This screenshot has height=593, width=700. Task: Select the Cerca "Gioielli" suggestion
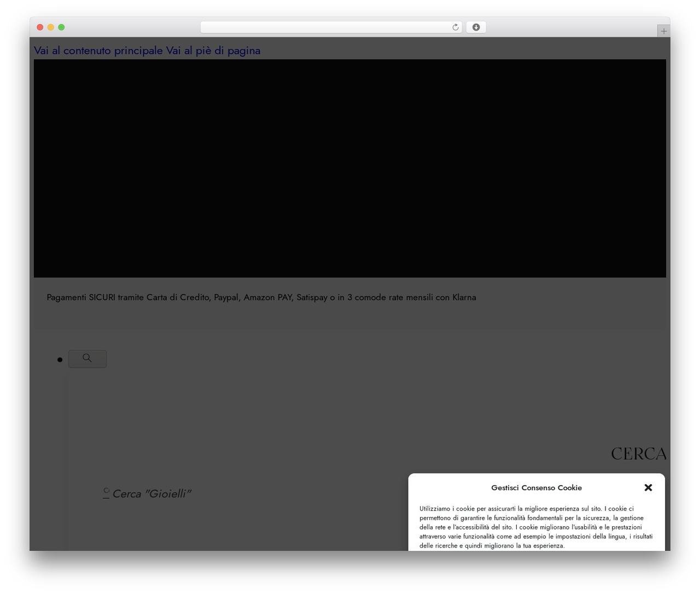coord(151,493)
